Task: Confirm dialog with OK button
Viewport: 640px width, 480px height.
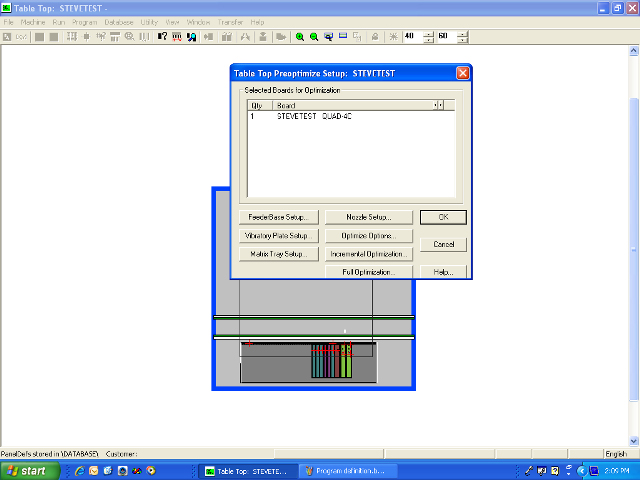Action: point(443,217)
